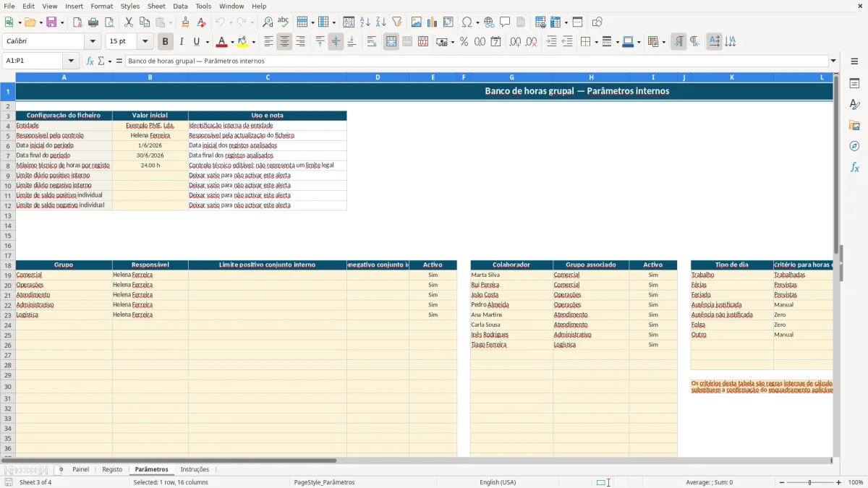Remove a decimal place

tap(532, 42)
